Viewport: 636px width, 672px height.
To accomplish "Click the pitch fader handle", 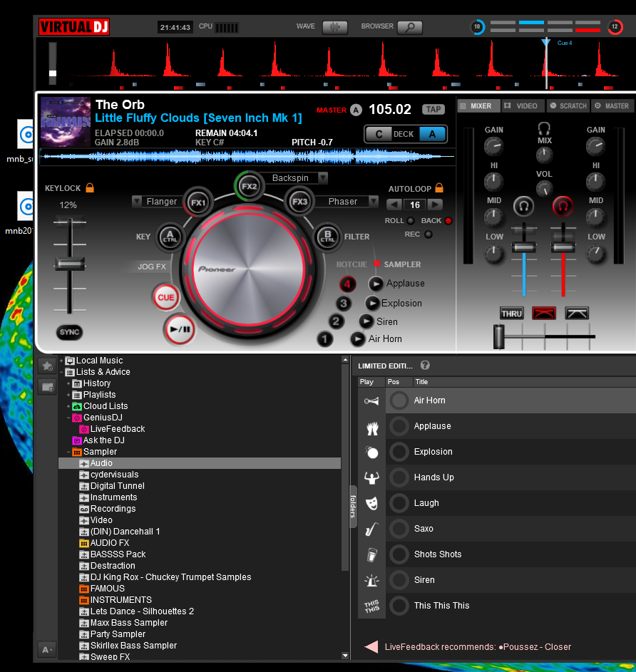I will pyautogui.click(x=69, y=264).
